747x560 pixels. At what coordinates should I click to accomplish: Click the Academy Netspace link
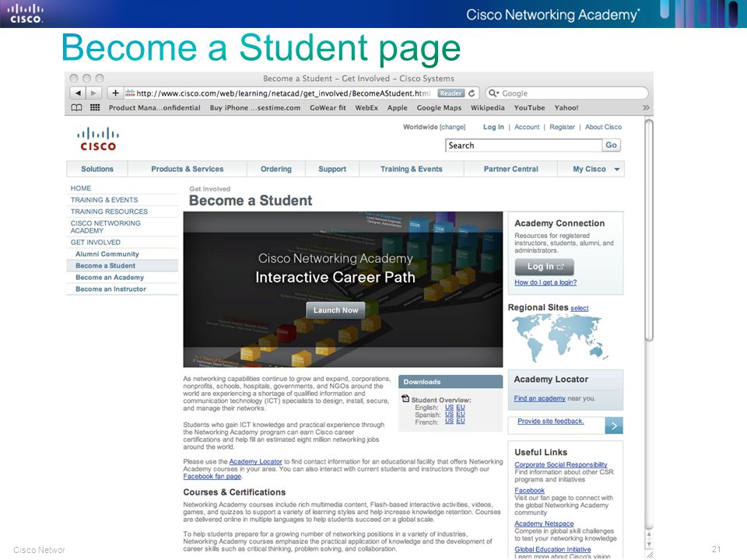544,523
